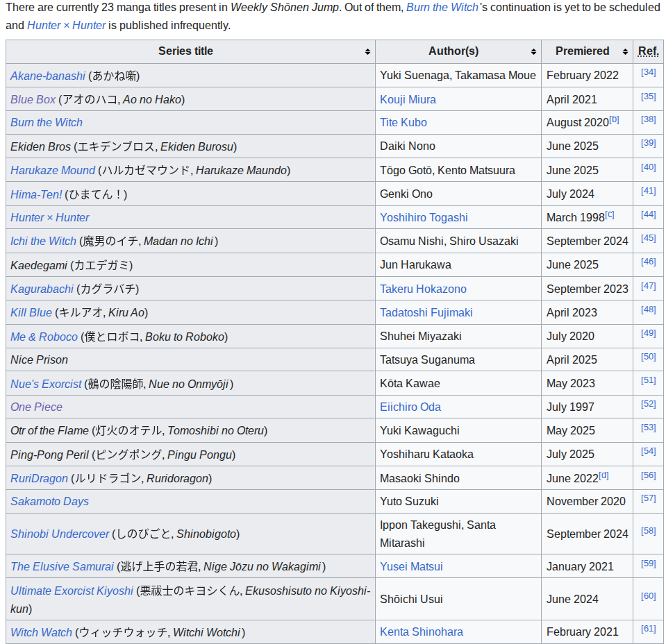Viewport: 666px width, 644px height.
Task: Follow reference [57] for Sakamoto Days
Action: [x=648, y=498]
